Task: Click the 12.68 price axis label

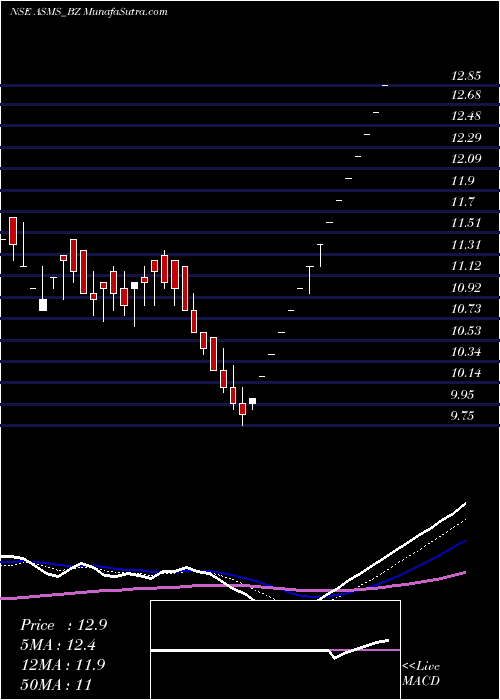Action: pos(466,95)
